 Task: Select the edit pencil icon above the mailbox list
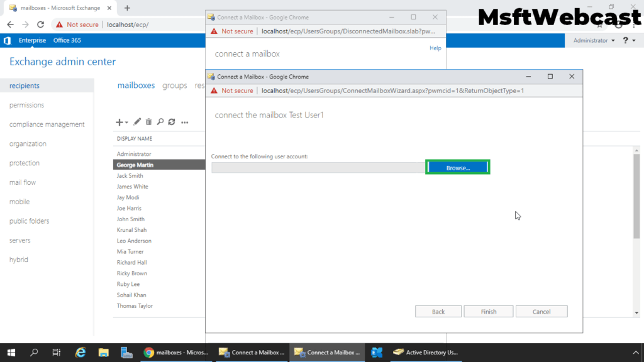pyautogui.click(x=137, y=122)
